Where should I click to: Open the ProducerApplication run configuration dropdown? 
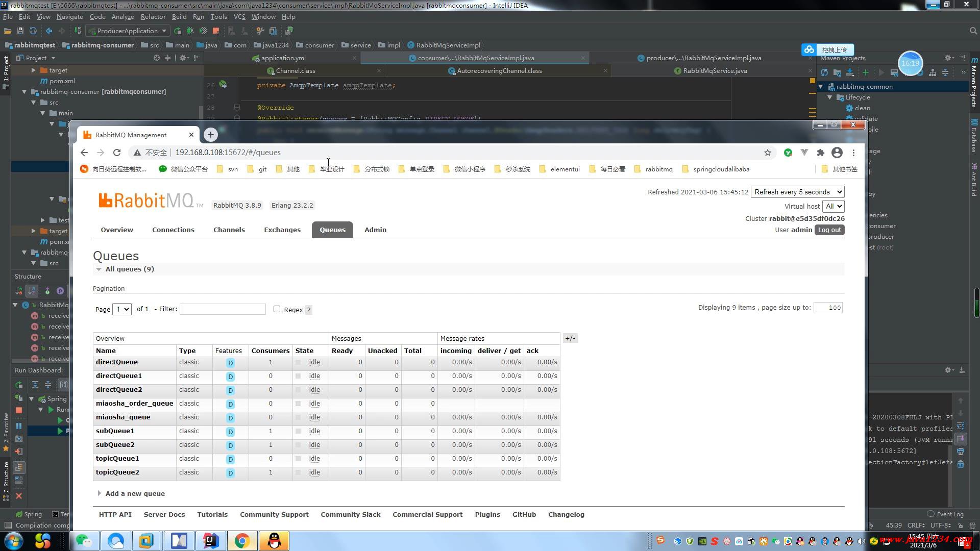[x=128, y=31]
